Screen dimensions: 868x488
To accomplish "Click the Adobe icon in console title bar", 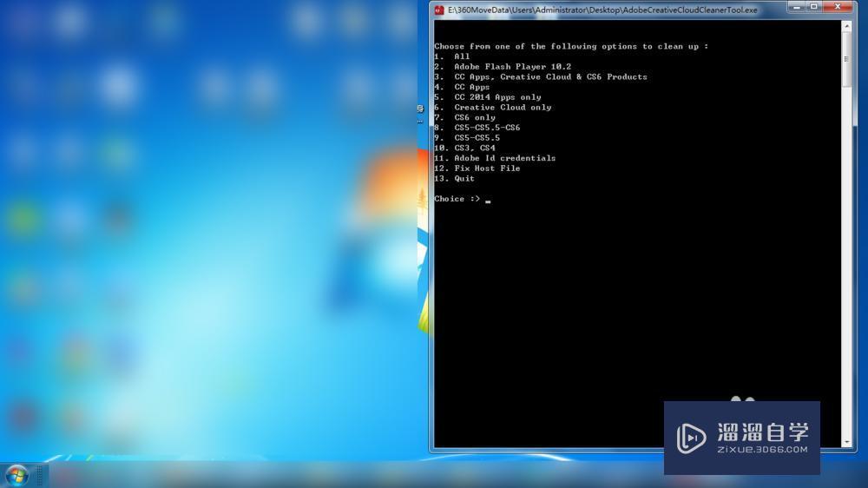I will (439, 10).
